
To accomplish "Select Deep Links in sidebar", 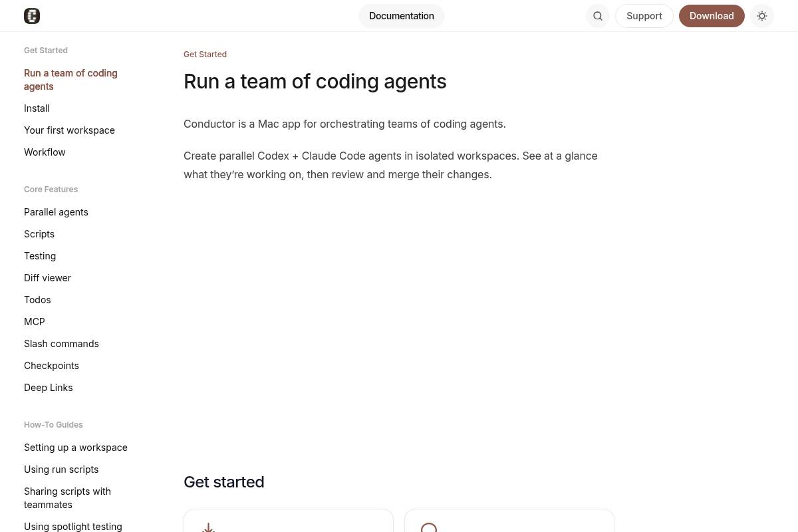I will tap(49, 388).
